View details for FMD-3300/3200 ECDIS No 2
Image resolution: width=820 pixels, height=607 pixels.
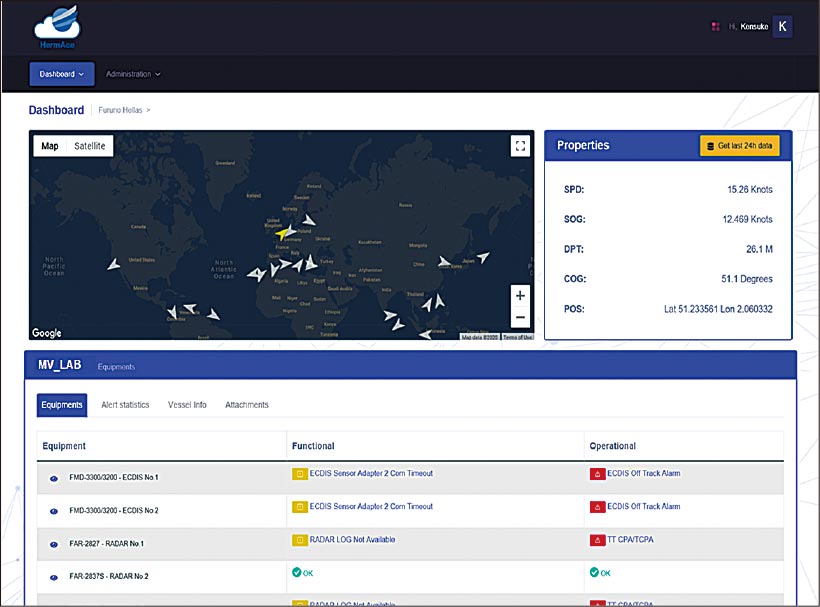click(x=54, y=511)
